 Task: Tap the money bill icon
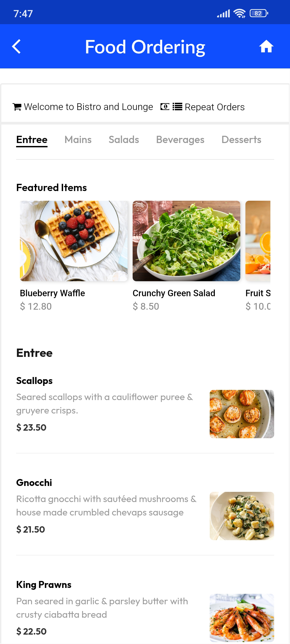coord(165,107)
